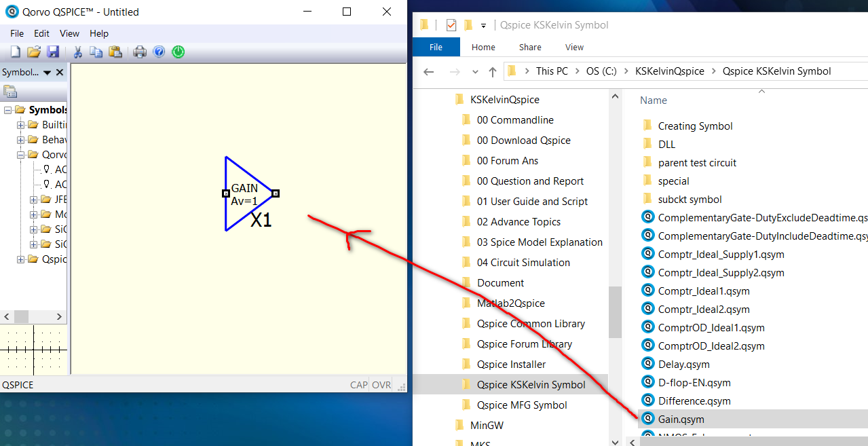Paste from clipboard using the Paste icon

point(114,52)
